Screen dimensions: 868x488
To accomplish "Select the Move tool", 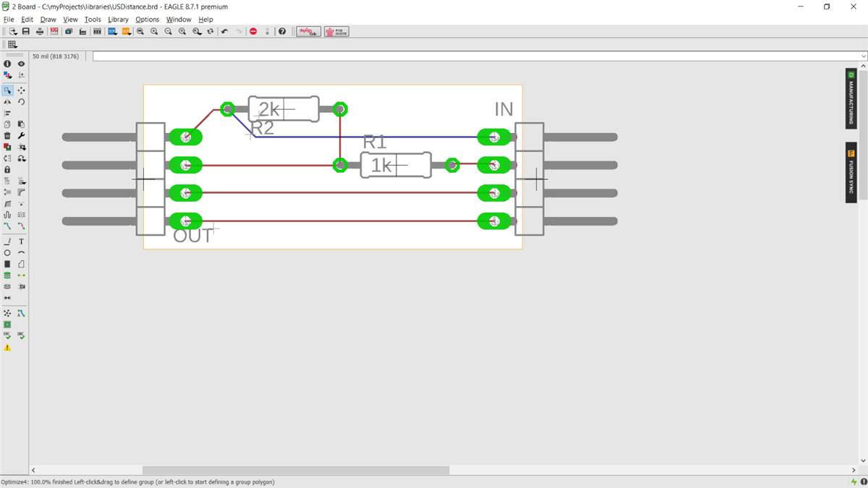I will 21,90.
